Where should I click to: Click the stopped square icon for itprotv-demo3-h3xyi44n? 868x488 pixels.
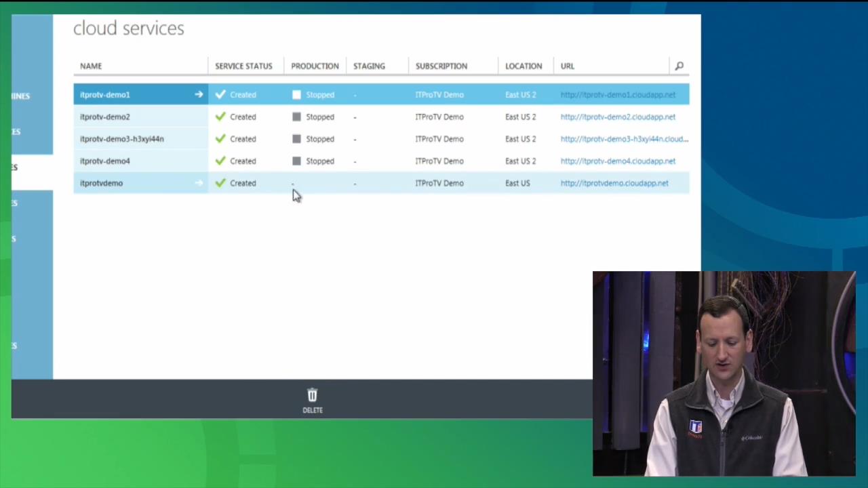pos(296,139)
